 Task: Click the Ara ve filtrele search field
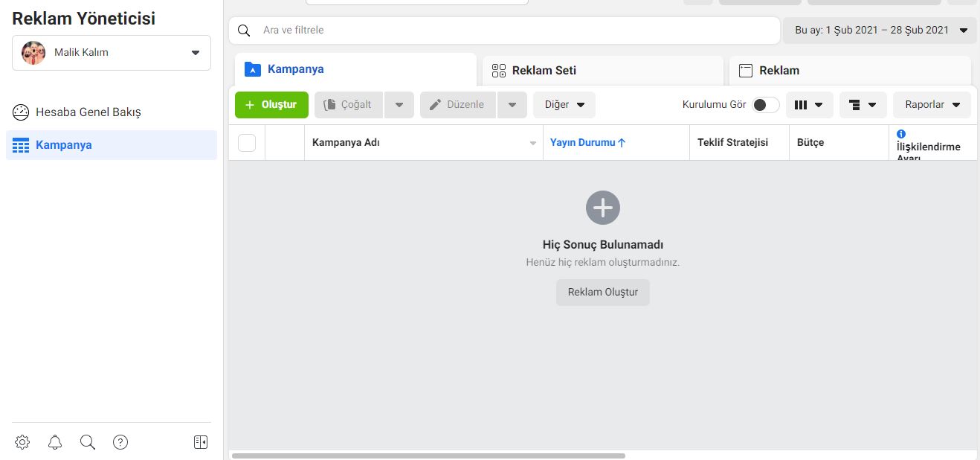click(504, 31)
